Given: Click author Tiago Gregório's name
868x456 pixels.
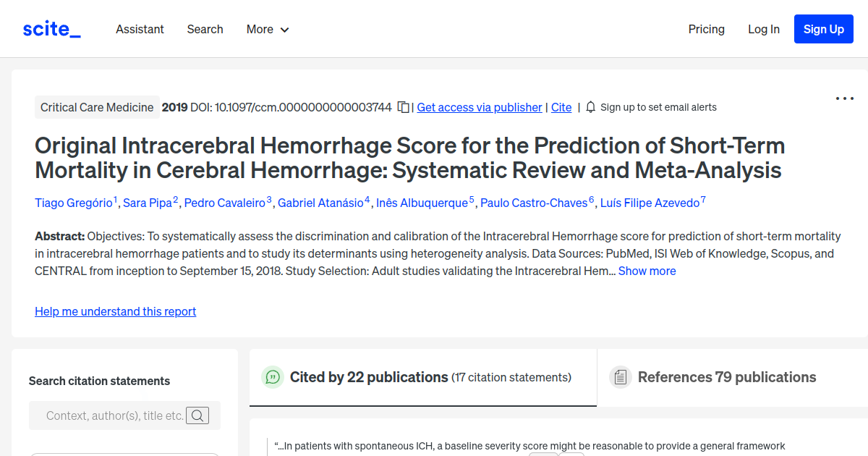Looking at the screenshot, I should pos(74,203).
